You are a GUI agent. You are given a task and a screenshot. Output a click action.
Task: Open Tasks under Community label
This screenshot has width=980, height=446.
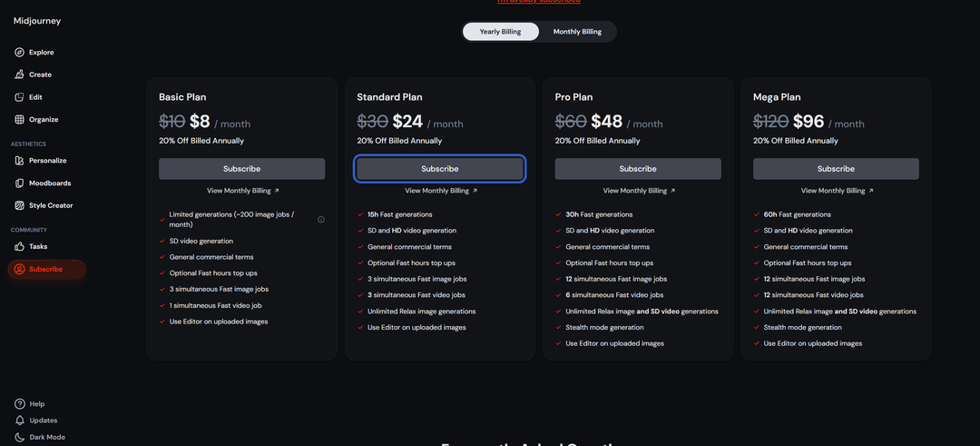pos(38,246)
